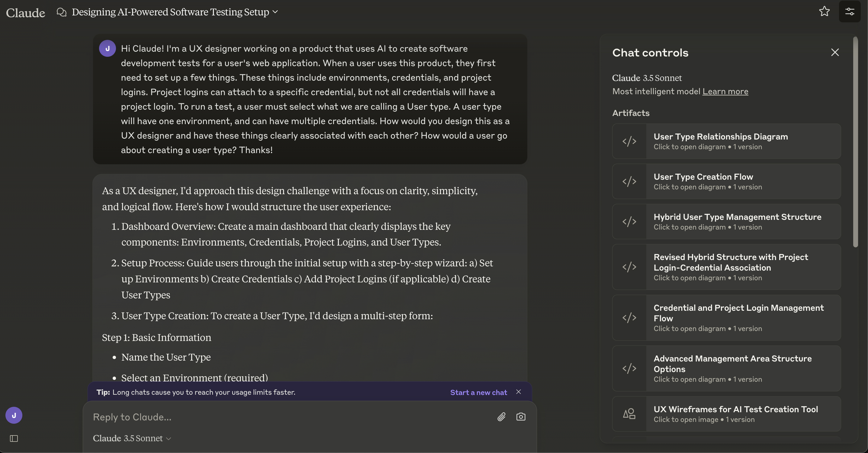This screenshot has width=868, height=453.
Task: Click the chat bubble icon beside the title
Action: [61, 12]
